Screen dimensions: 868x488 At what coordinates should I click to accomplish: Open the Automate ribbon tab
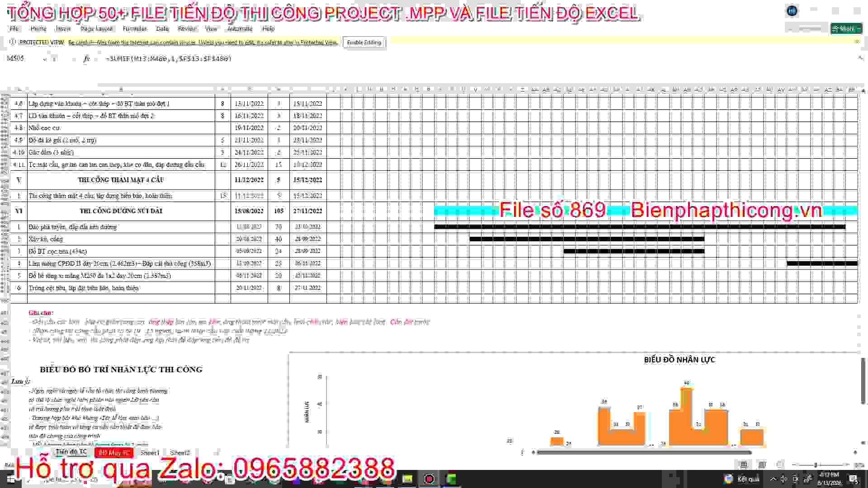click(240, 28)
